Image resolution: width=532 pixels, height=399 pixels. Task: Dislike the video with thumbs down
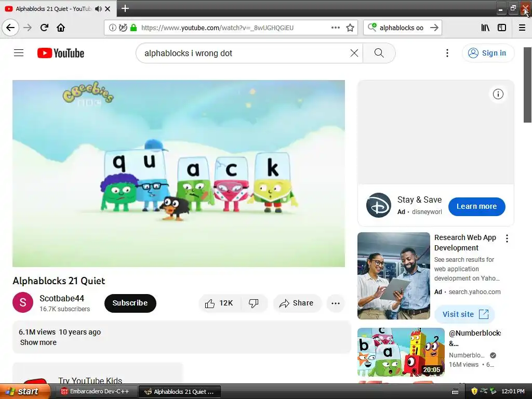tap(254, 303)
